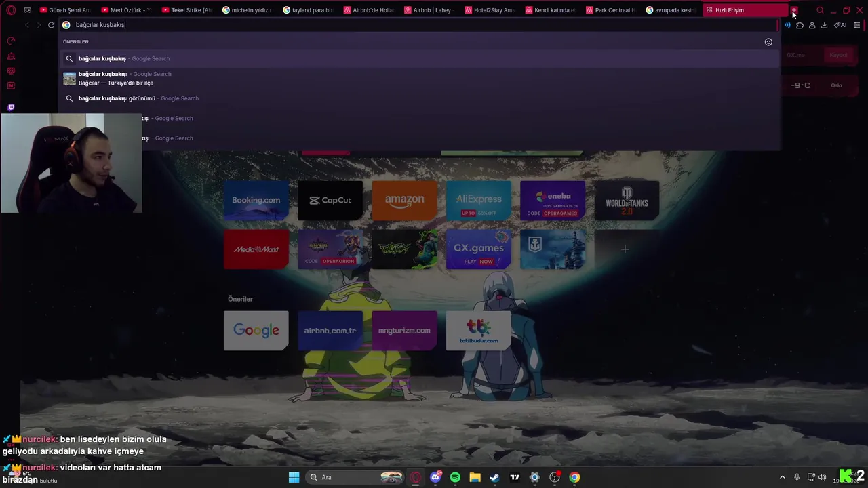Open the Booking.com speed dial tile
The width and height of the screenshot is (868, 488).
tap(256, 201)
